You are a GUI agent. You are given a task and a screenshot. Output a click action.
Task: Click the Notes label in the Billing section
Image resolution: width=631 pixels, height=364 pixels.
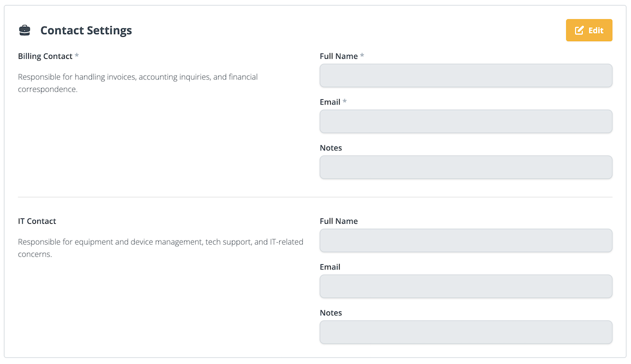(331, 148)
